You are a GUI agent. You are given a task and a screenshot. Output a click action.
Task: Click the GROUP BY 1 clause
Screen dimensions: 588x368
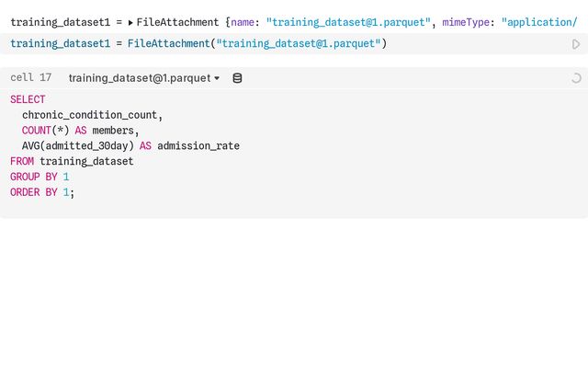point(40,177)
